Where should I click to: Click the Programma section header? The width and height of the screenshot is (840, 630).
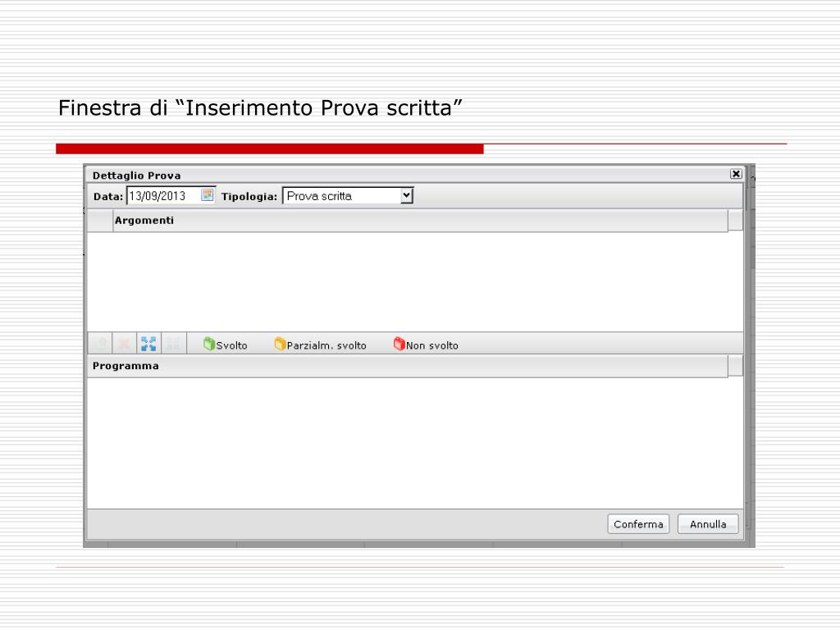tap(407, 367)
